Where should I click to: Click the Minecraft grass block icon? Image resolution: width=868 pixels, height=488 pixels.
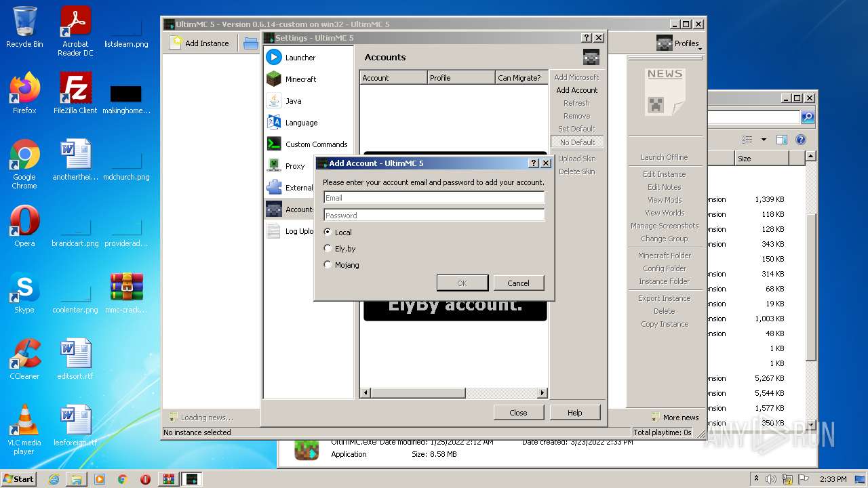click(274, 79)
